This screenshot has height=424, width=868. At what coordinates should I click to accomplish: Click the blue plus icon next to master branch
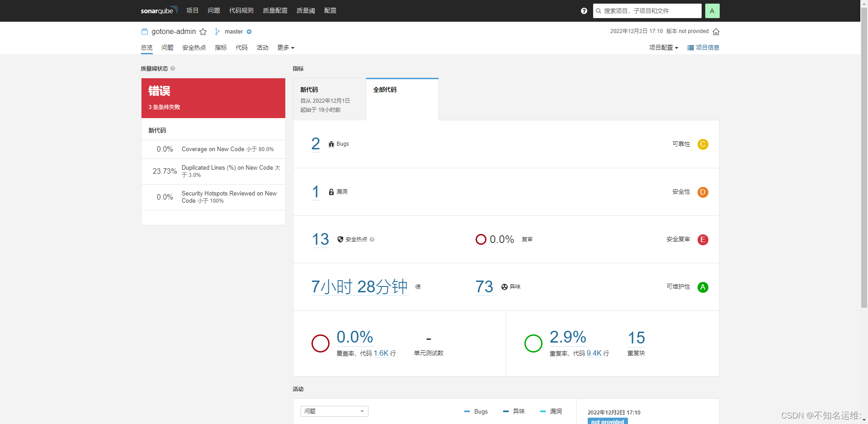coord(249,32)
